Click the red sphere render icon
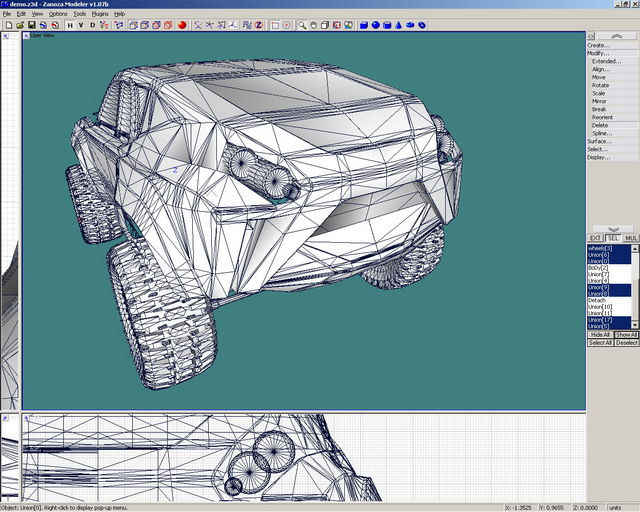This screenshot has height=512, width=640. point(183,25)
